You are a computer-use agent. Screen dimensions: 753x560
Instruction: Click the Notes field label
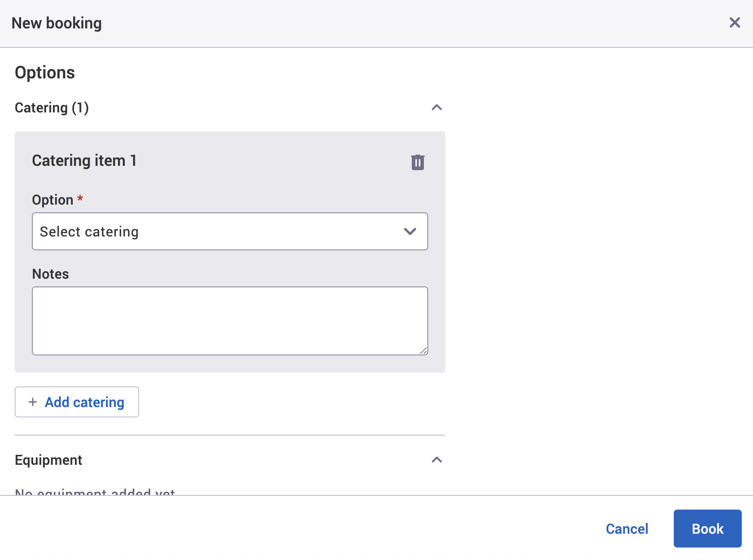[x=50, y=274]
